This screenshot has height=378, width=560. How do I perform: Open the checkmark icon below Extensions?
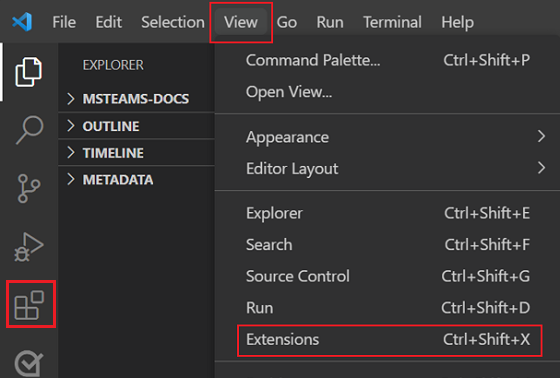pyautogui.click(x=29, y=363)
